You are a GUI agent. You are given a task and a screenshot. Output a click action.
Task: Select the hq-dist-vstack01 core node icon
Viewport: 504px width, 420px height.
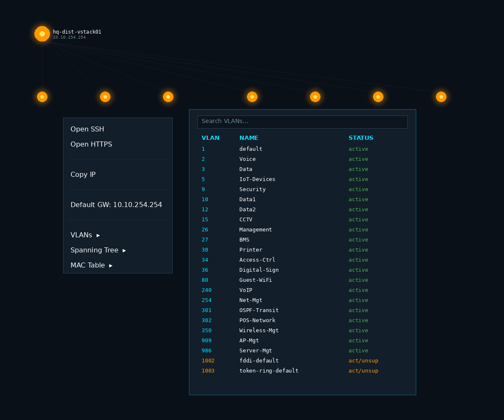pyautogui.click(x=42, y=34)
